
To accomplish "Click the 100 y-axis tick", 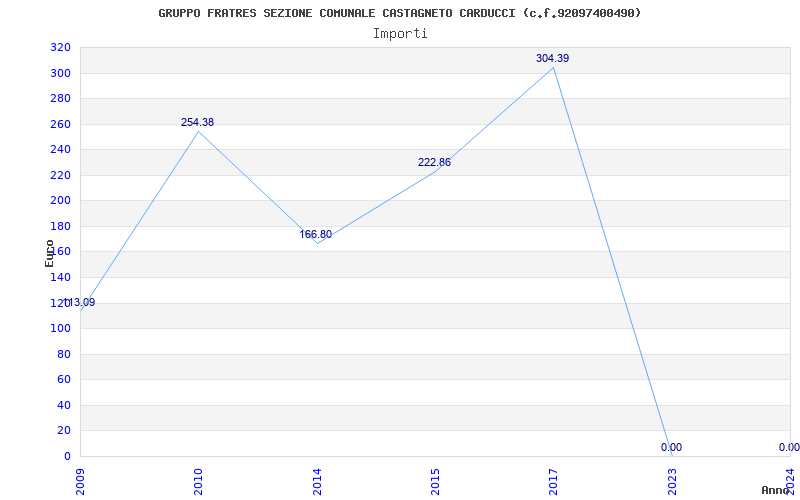I will 60,329.
